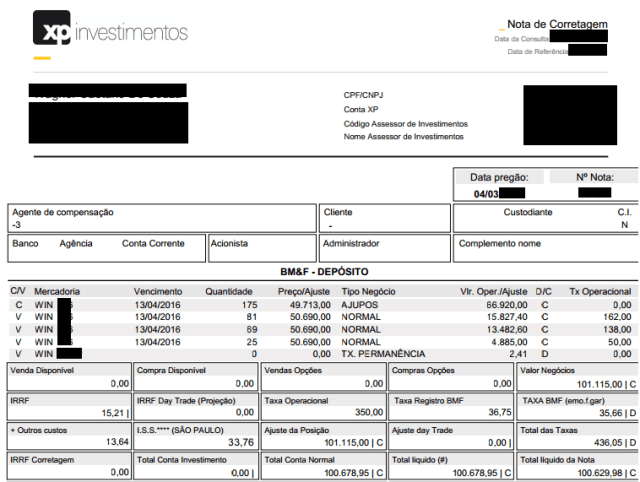The image size is (640, 482).
Task: Click 'IRRF Day Trade (Projeção)' label
Action: pyautogui.click(x=186, y=401)
